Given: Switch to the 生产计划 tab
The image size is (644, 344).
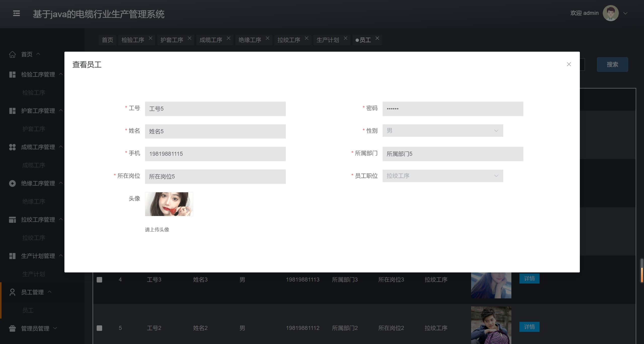Looking at the screenshot, I should pos(328,40).
